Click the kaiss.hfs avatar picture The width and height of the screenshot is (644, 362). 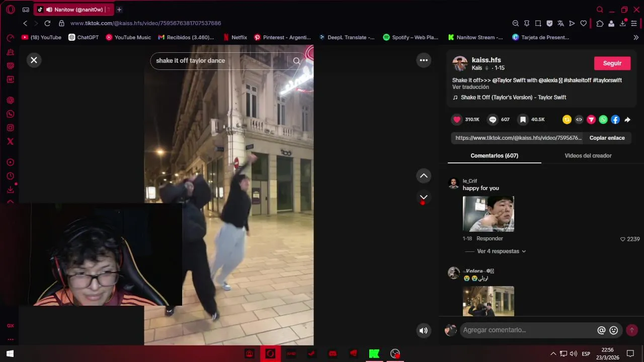click(x=460, y=64)
